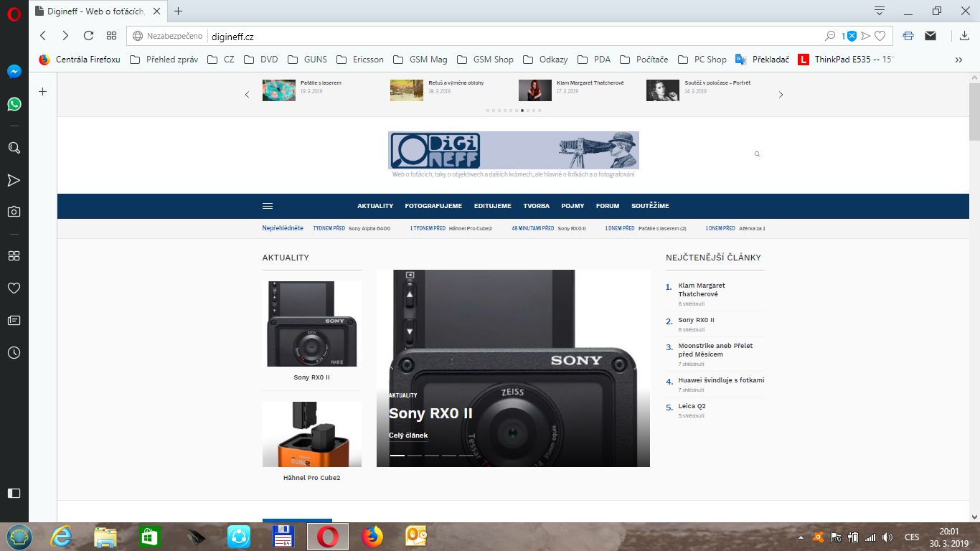Click the Hähnel Pro Cube2 thumbnail
980x551 pixels.
(x=311, y=434)
